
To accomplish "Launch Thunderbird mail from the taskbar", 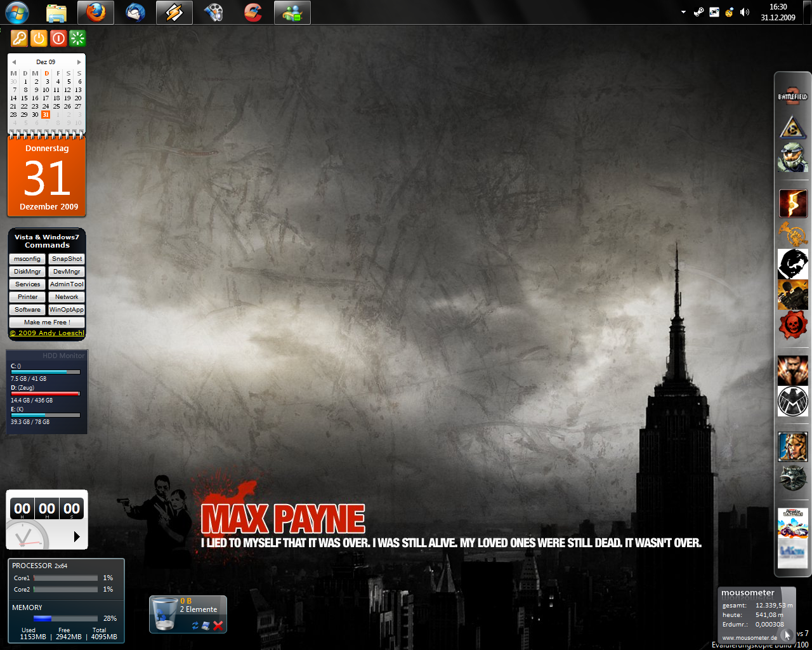I will (135, 12).
